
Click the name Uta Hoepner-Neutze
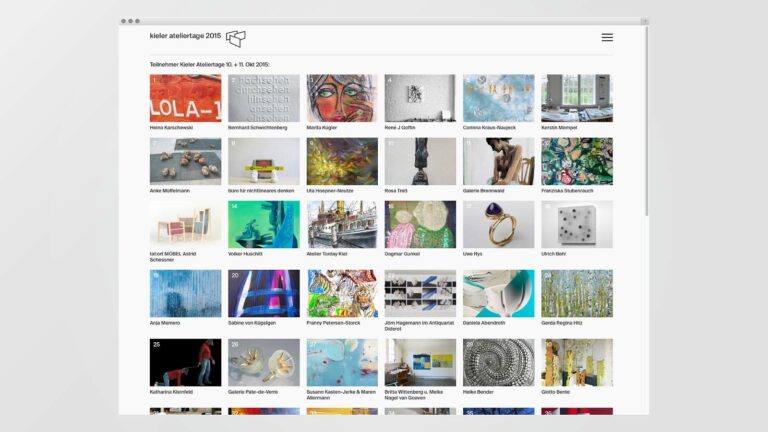(330, 191)
